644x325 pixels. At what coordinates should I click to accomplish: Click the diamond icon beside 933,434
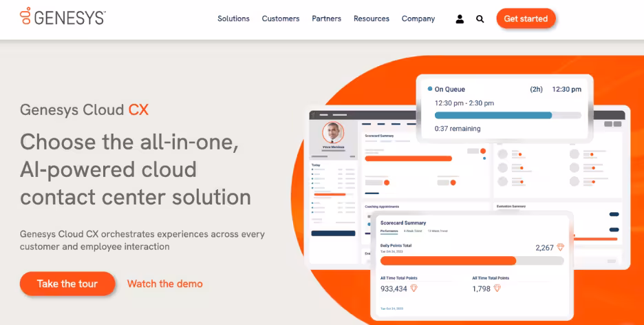[414, 289]
